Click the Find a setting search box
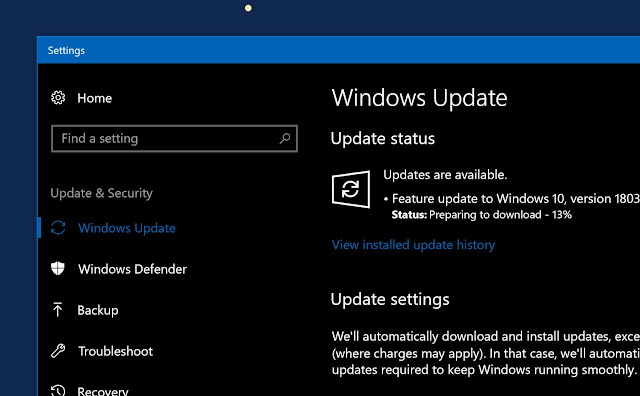 174,138
